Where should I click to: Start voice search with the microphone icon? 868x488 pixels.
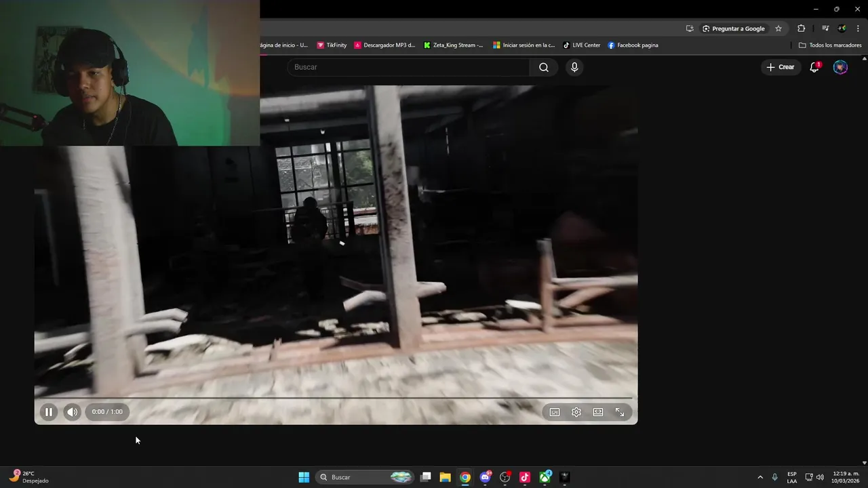[574, 67]
